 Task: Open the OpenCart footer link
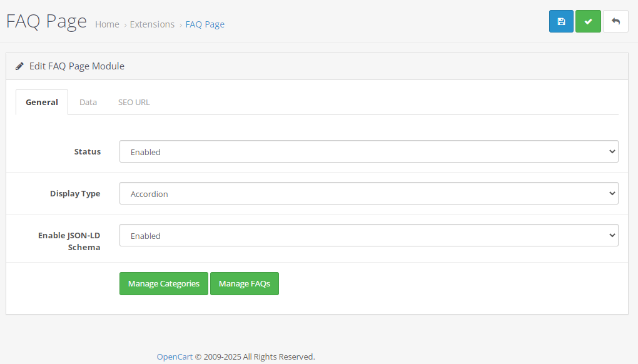pyautogui.click(x=175, y=356)
